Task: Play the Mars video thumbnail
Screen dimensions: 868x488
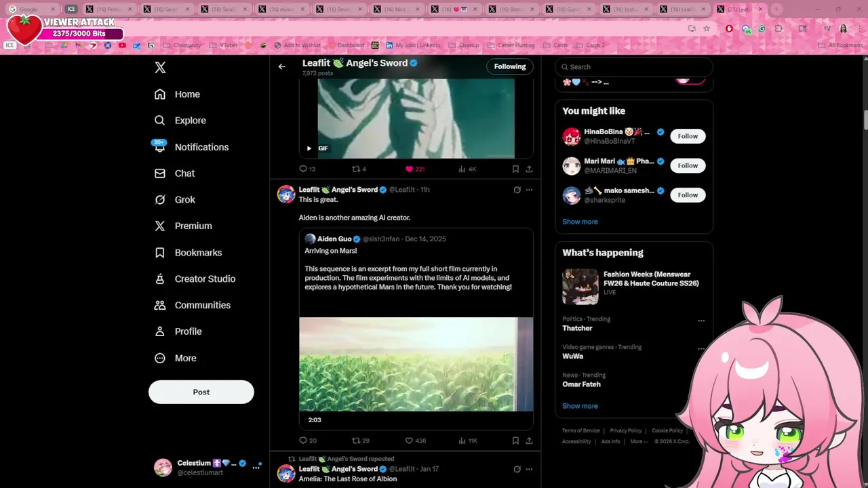Action: click(416, 364)
